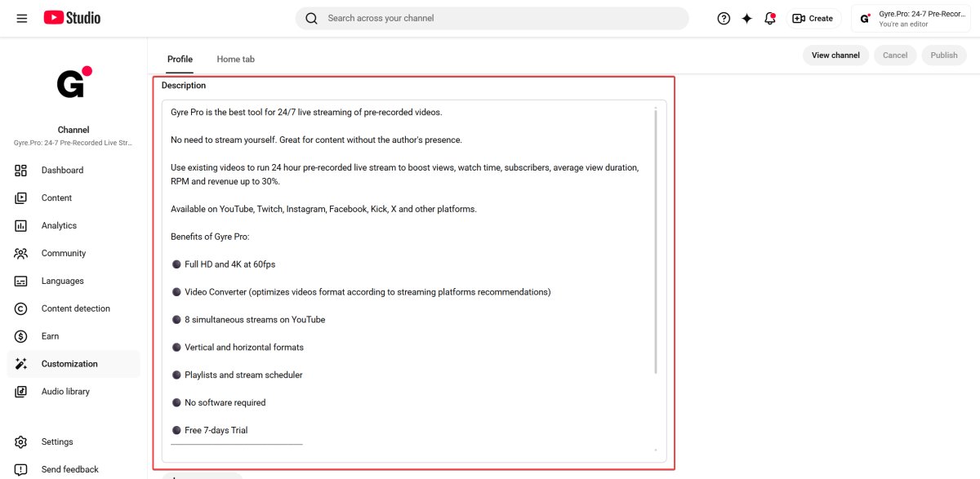Click the first description line 'Gyre Pro is the best tool'
980x479 pixels.
click(306, 113)
